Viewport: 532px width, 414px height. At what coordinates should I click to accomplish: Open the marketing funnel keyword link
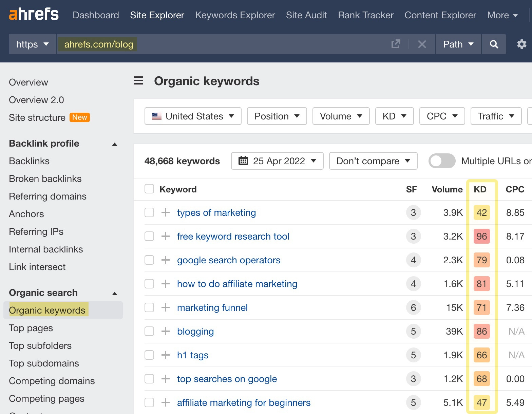tap(212, 307)
